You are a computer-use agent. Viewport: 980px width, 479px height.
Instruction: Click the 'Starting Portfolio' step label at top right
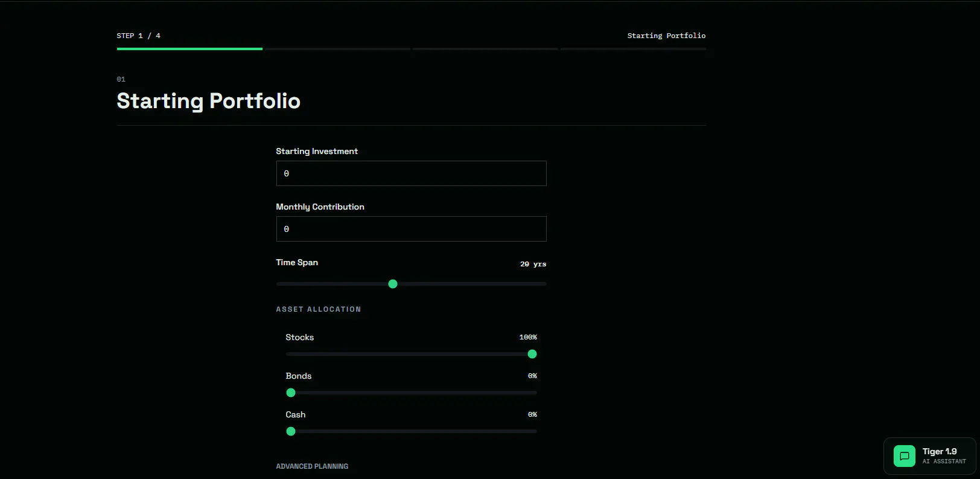click(666, 36)
